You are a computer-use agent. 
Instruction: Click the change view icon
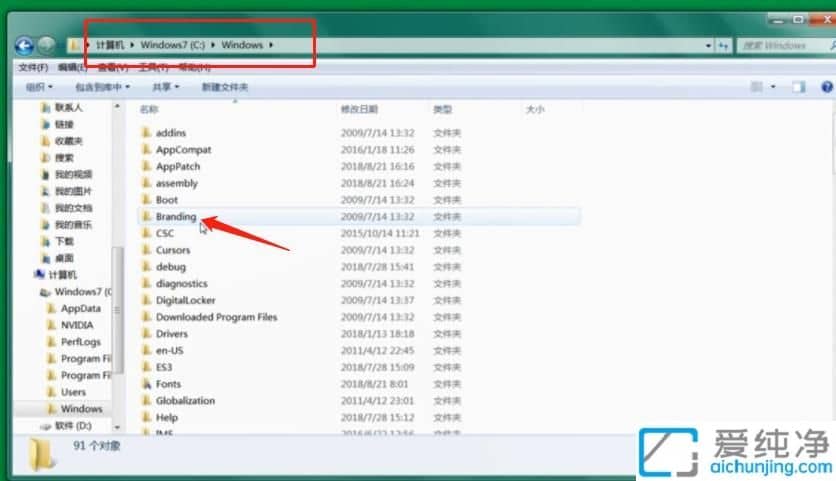tap(757, 86)
